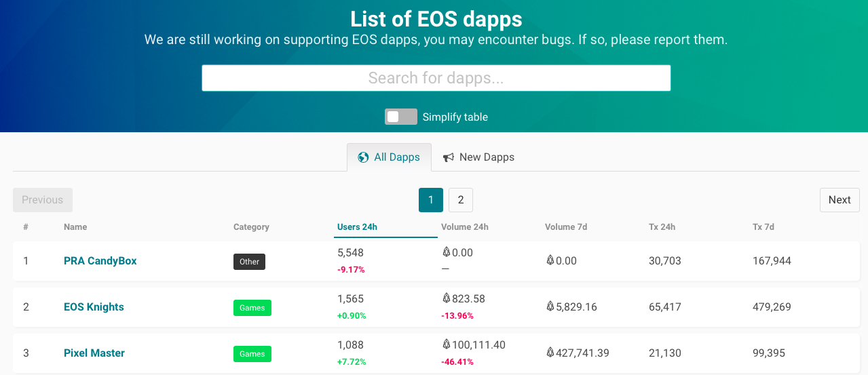Go to page 2
Image resolution: width=868 pixels, height=375 pixels.
[461, 200]
